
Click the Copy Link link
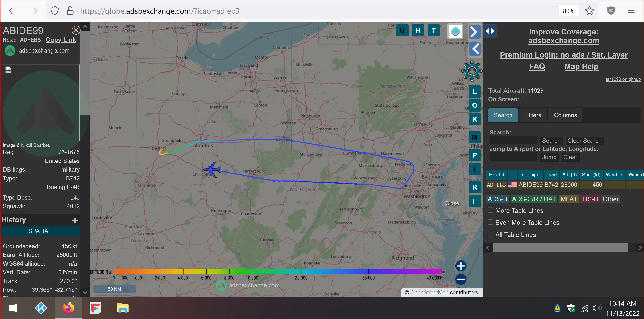click(61, 40)
